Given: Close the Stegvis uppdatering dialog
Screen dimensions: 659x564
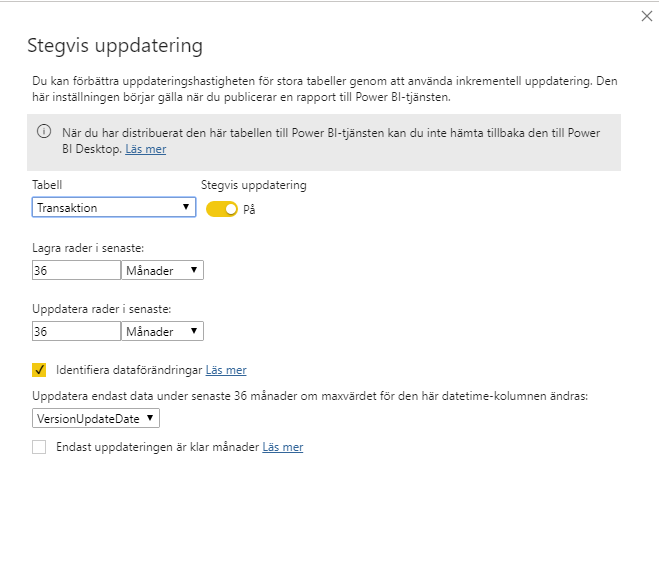Looking at the screenshot, I should [x=646, y=16].
